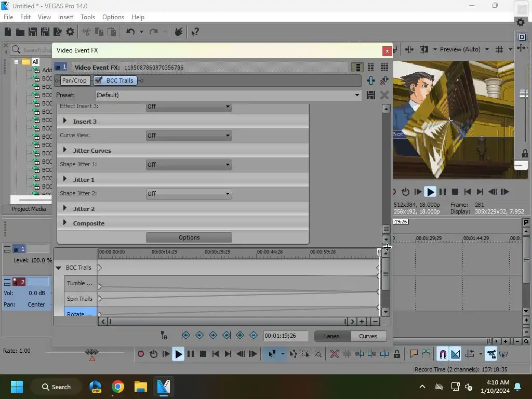Toggle Enable Snapping magnet button

point(443,354)
